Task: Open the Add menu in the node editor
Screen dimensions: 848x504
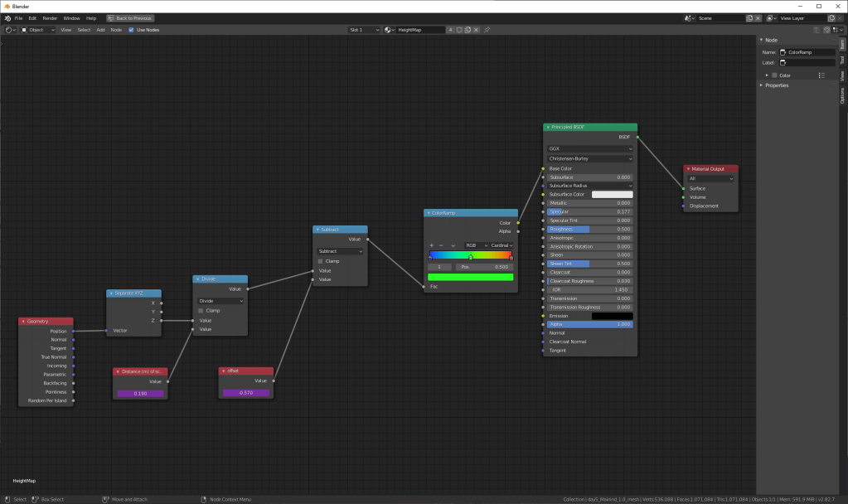Action: coord(100,30)
